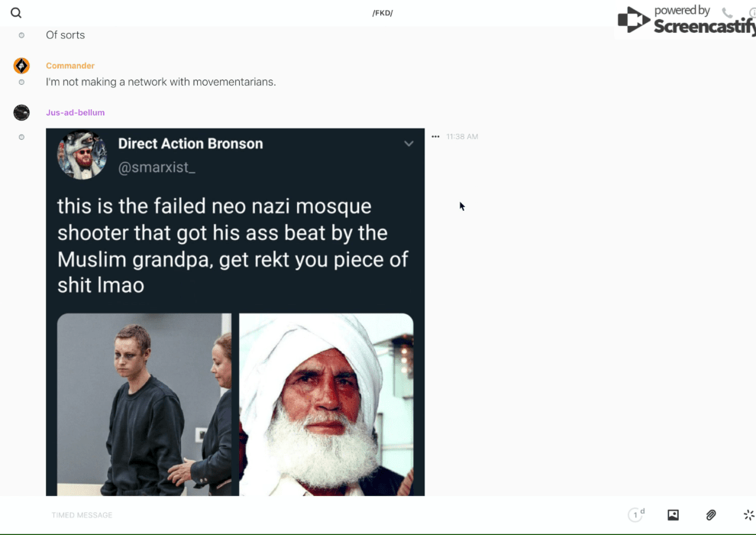The width and height of the screenshot is (756, 535).
Task: Click the 11:38 AM message timestamp
Action: click(462, 137)
